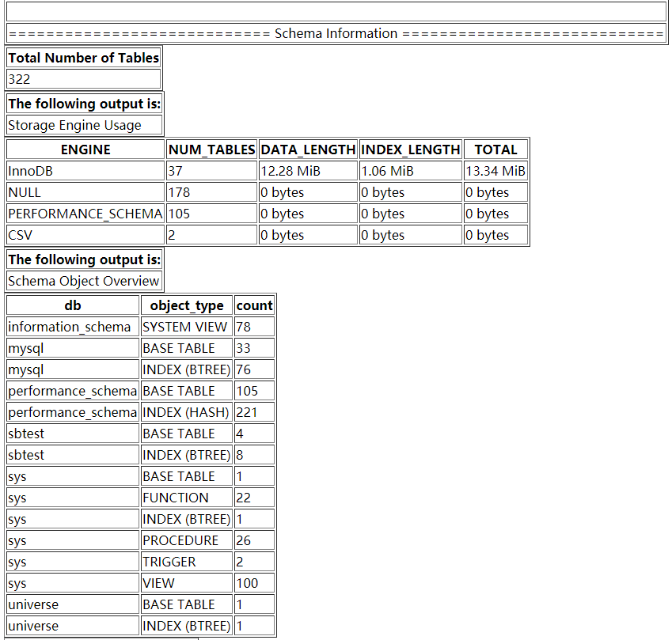Click the TOTAL column header
Viewport: 672px width, 640px height.
click(495, 150)
